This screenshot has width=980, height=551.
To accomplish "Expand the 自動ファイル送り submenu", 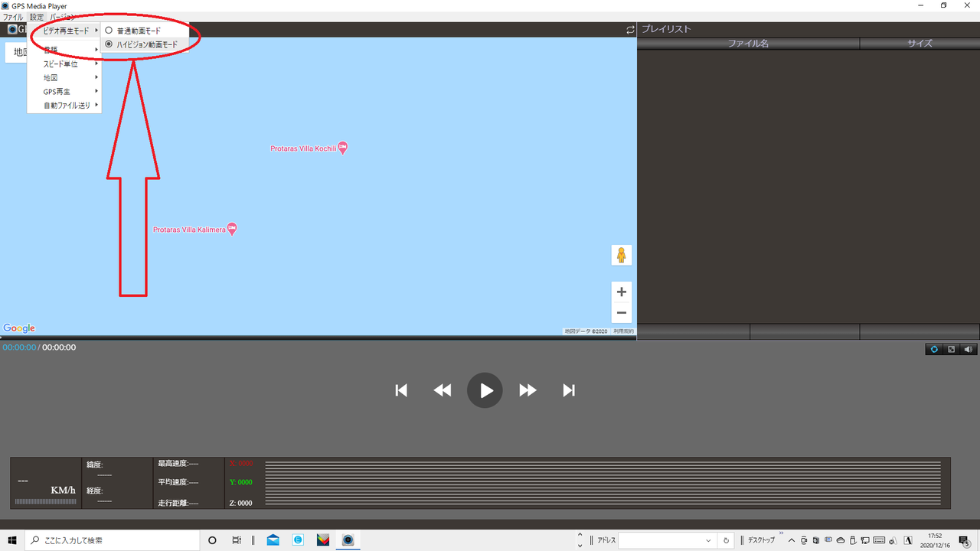I will pyautogui.click(x=64, y=106).
